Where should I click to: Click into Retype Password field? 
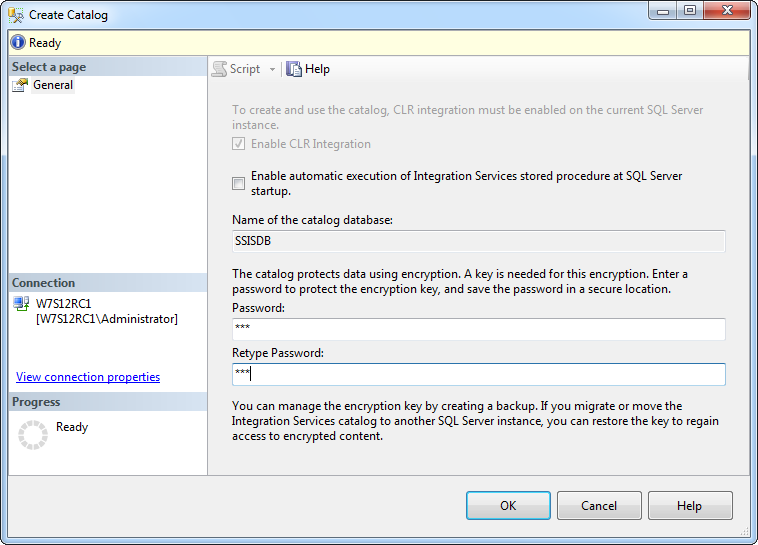(478, 374)
